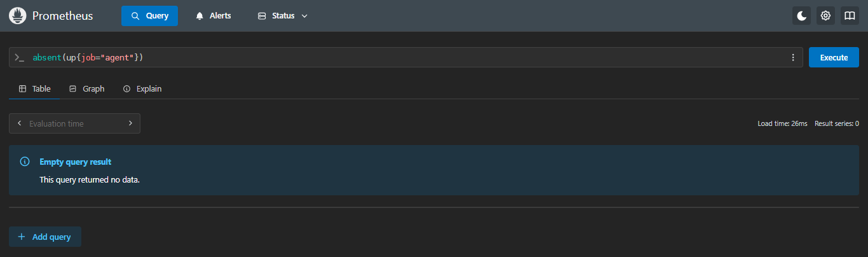Screen dimensions: 868x257
Task: Open documentation via the book icon
Action: click(850, 16)
